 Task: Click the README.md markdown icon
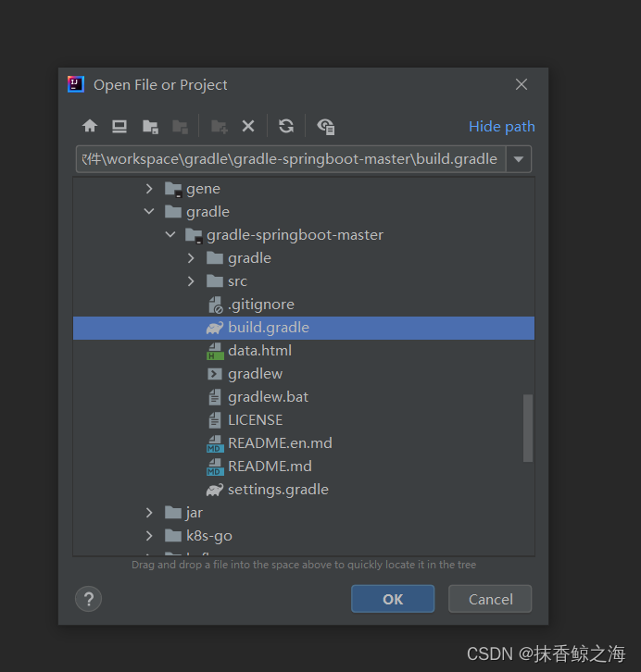click(215, 467)
